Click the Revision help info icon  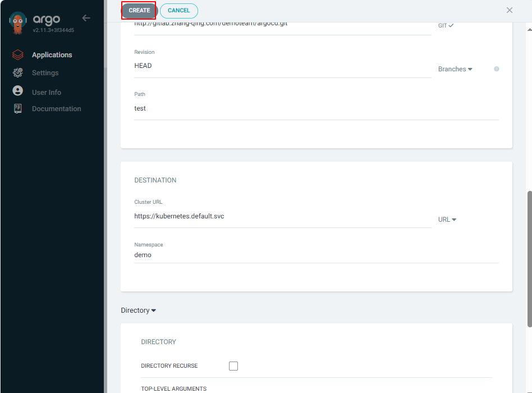[x=497, y=69]
